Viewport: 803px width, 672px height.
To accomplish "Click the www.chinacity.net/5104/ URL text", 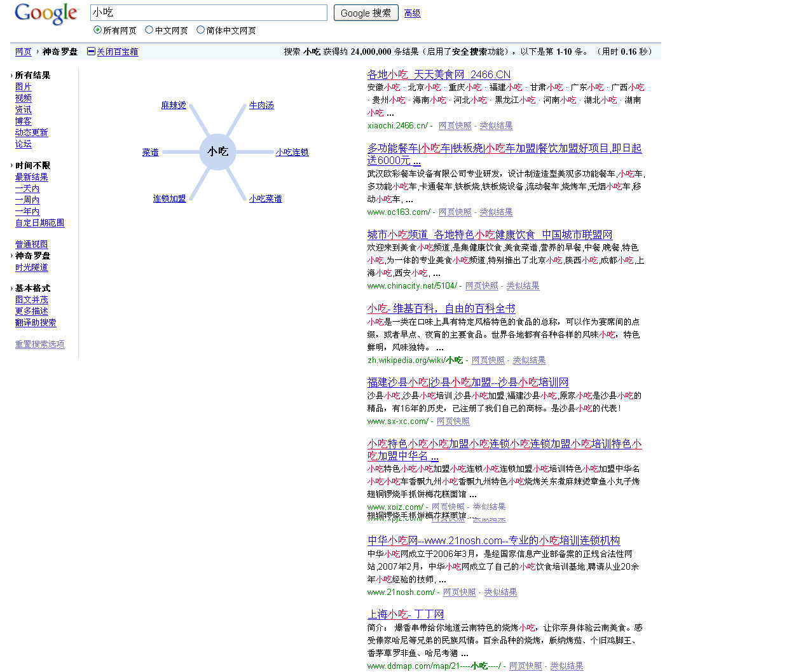I will 412,286.
